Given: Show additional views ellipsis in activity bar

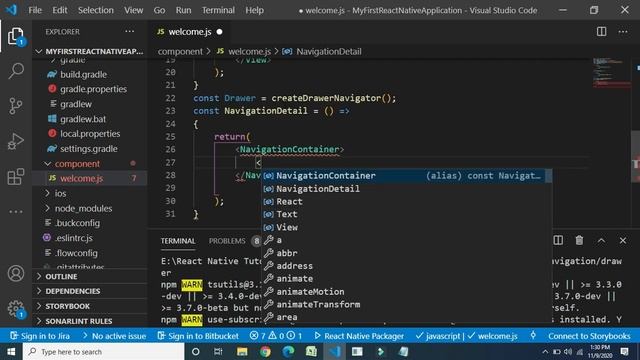Looking at the screenshot, I should tap(16, 211).
